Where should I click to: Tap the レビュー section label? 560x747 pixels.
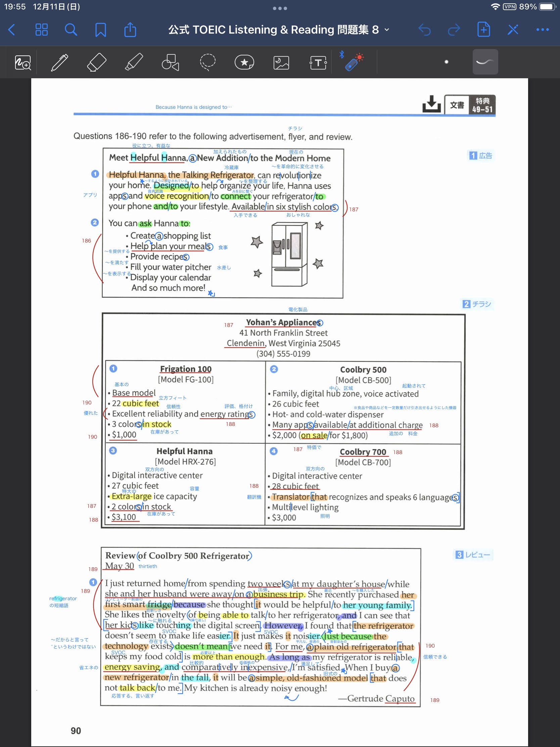[473, 555]
